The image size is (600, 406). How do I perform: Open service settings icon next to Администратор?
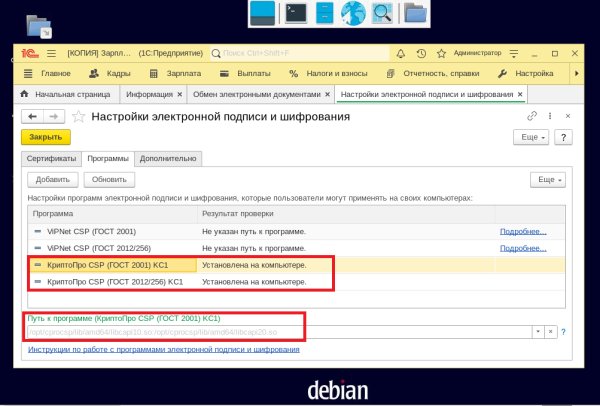[x=514, y=54]
